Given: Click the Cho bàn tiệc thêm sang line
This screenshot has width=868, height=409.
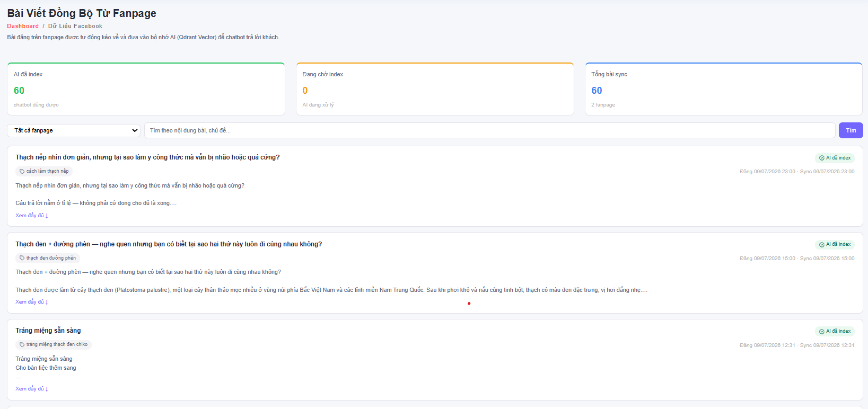Looking at the screenshot, I should coord(46,368).
